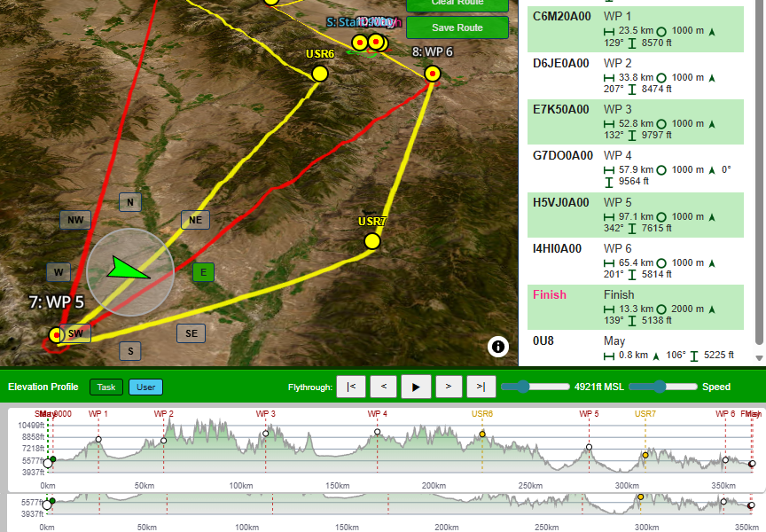The width and height of the screenshot is (766, 532).
Task: Select the N compass direction button
Action: tap(130, 202)
